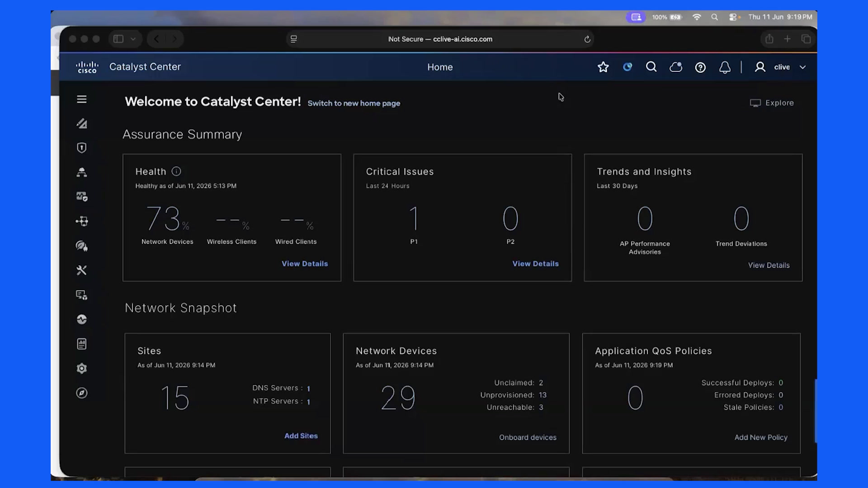Click the Health info icon
Screen dimensions: 868x488
coord(176,171)
